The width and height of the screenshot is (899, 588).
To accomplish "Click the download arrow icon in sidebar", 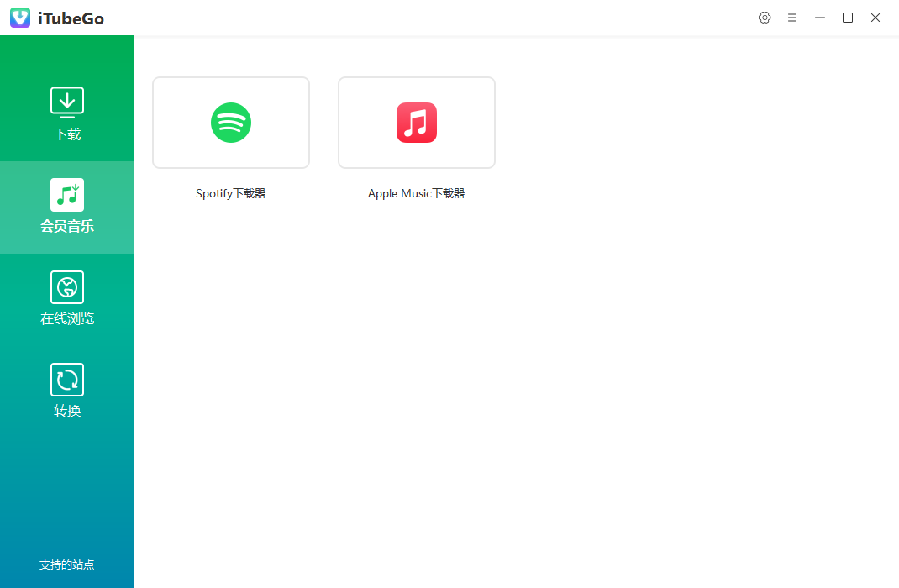I will (67, 101).
